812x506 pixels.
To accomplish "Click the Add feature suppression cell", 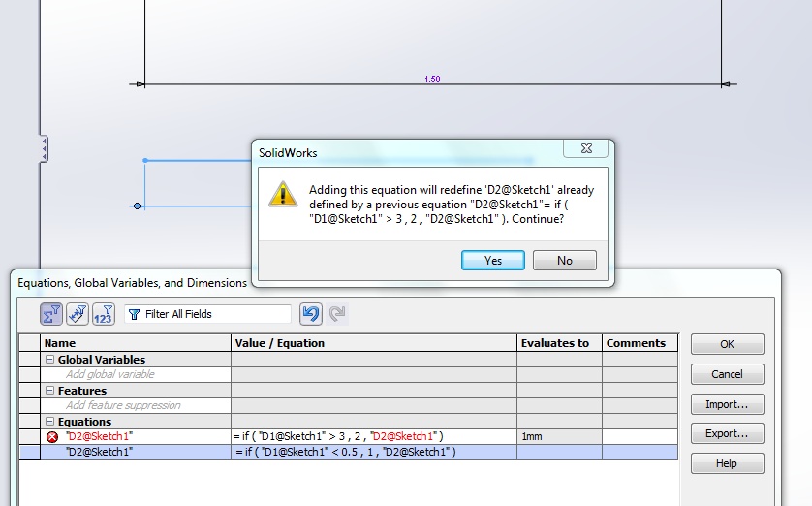I will pos(136,405).
